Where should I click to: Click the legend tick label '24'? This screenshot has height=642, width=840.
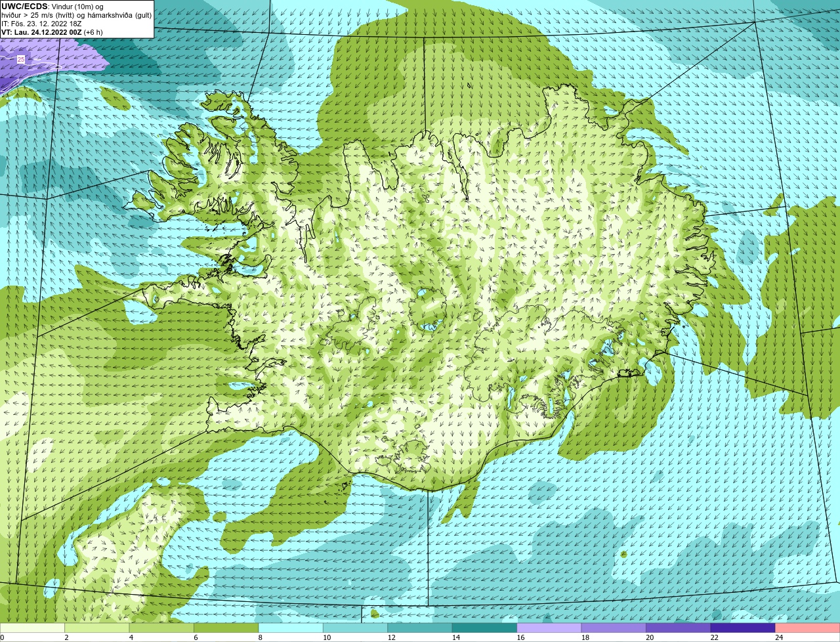(778, 637)
